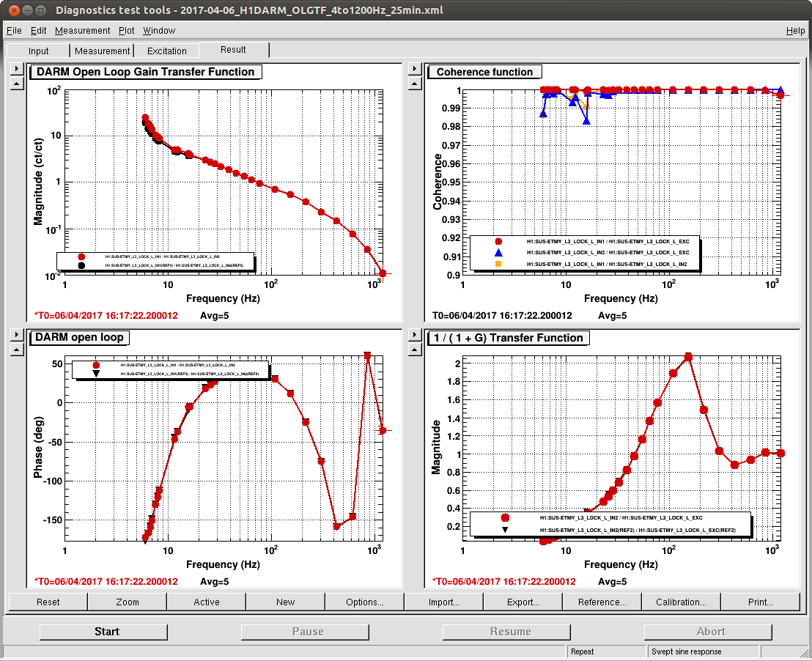Click up arrow beside Coherence function plot
Screen dimensions: 812x661
click(x=415, y=84)
